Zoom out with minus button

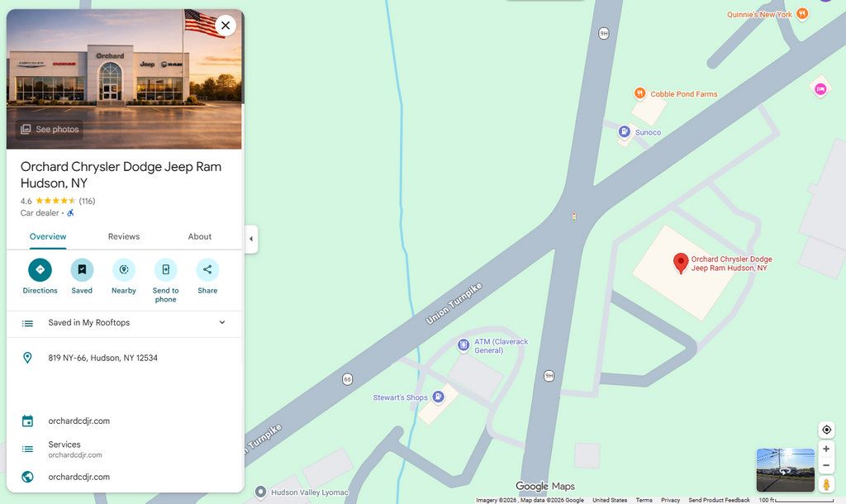point(826,465)
